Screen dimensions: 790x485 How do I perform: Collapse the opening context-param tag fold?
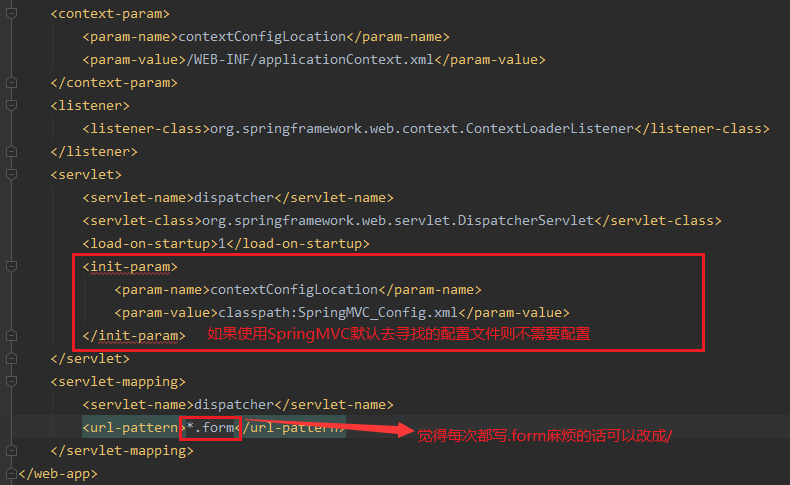pos(11,14)
